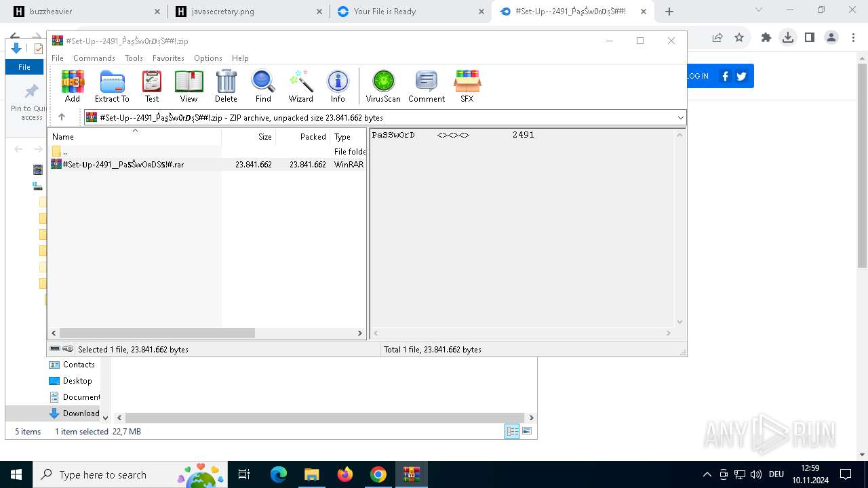This screenshot has width=868, height=488.
Task: Click the Add toolbar icon in WinRAR
Action: [x=73, y=86]
